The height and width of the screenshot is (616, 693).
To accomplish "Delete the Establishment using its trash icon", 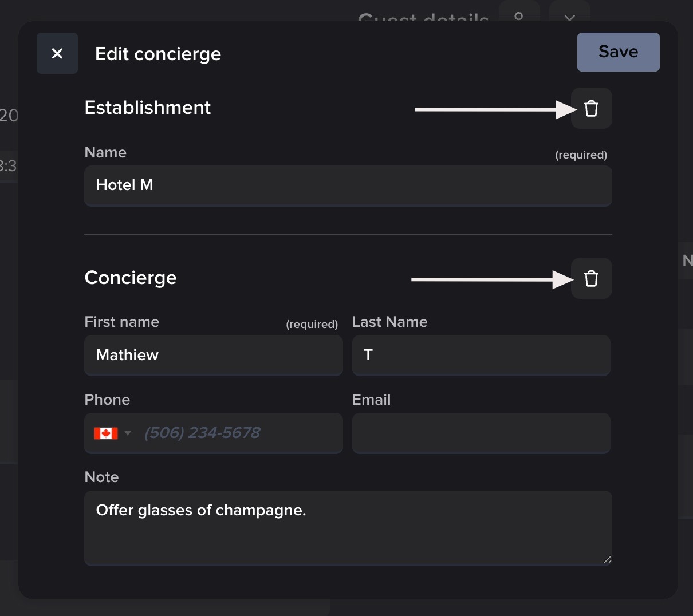I will [x=591, y=108].
